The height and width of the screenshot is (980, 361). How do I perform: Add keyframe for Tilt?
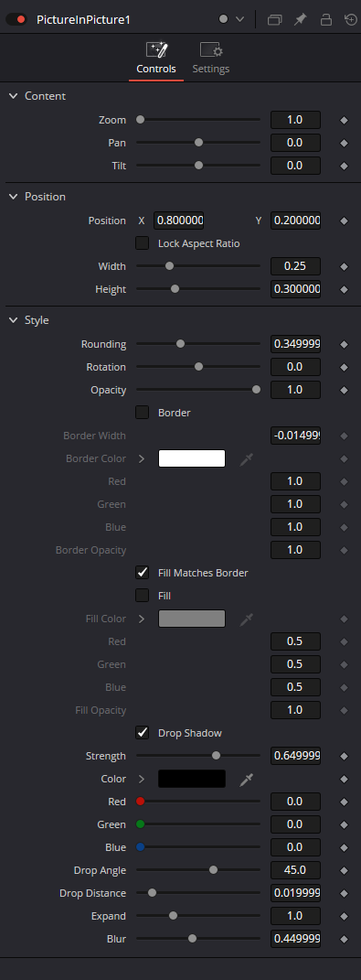point(344,166)
